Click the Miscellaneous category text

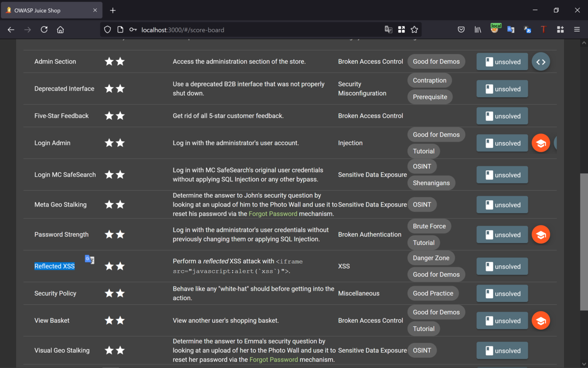coord(359,293)
